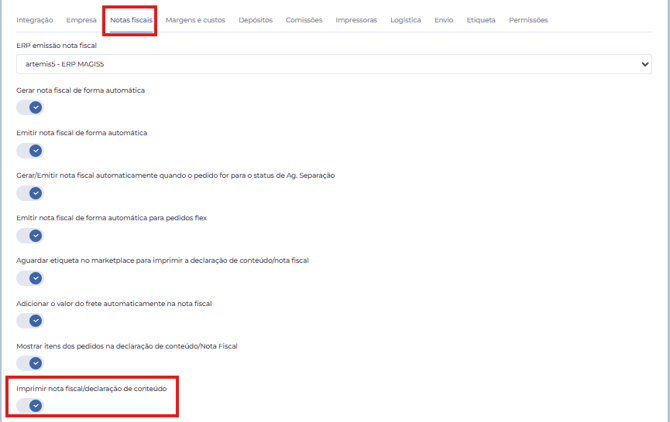Select the Notas fiscais tab
Viewport: 670px width, 422px height.
point(131,20)
